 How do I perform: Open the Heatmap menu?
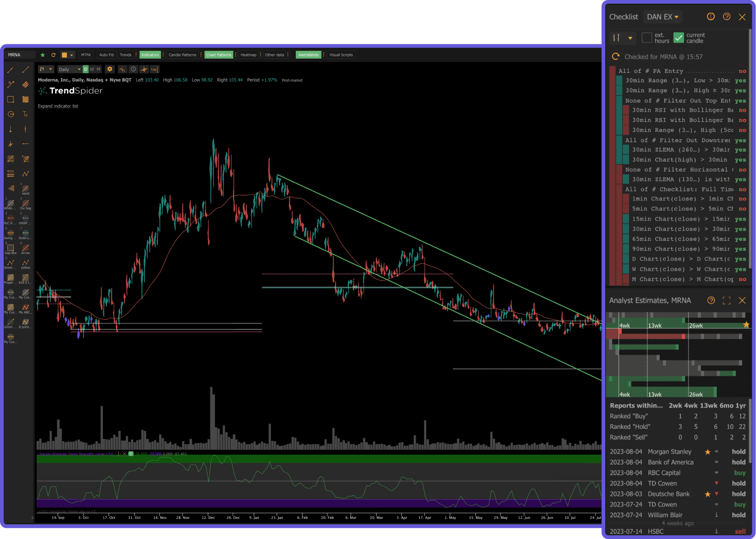pyautogui.click(x=248, y=55)
